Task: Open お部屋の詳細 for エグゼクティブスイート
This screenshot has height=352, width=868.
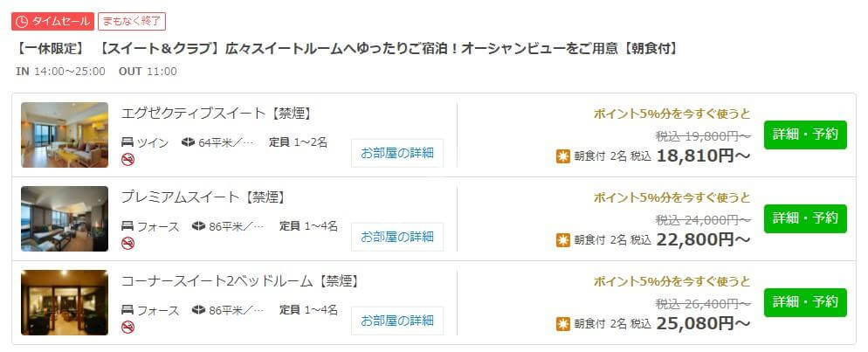Action: (x=397, y=154)
